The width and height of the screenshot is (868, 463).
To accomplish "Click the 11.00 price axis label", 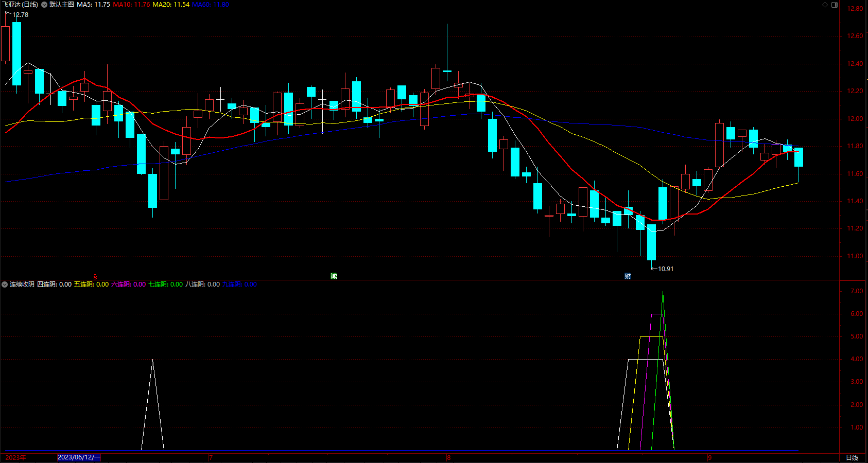I will click(855, 256).
